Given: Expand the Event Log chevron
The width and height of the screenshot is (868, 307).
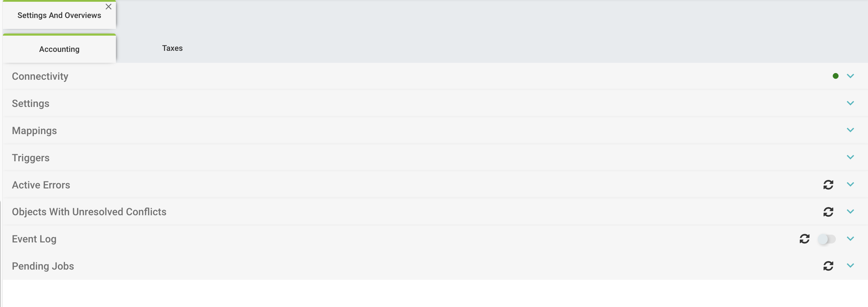Looking at the screenshot, I should pos(850,239).
